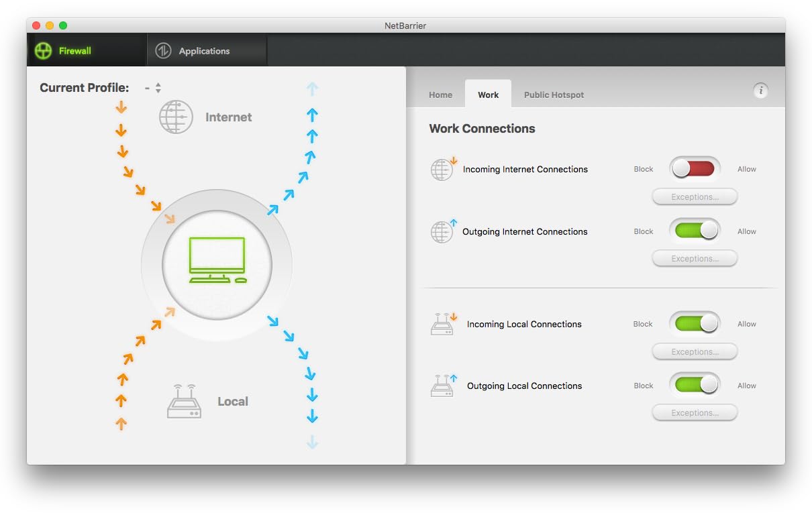This screenshot has width=812, height=515.
Task: Click the large Internet globe icon
Action: point(176,117)
